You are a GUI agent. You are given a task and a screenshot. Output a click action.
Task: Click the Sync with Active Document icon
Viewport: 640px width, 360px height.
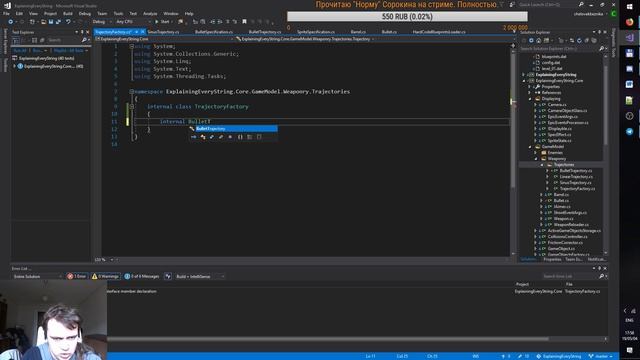pos(571,40)
